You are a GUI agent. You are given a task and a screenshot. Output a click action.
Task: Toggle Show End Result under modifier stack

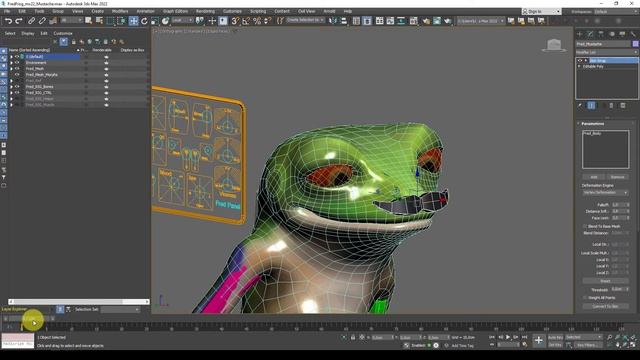(591, 105)
